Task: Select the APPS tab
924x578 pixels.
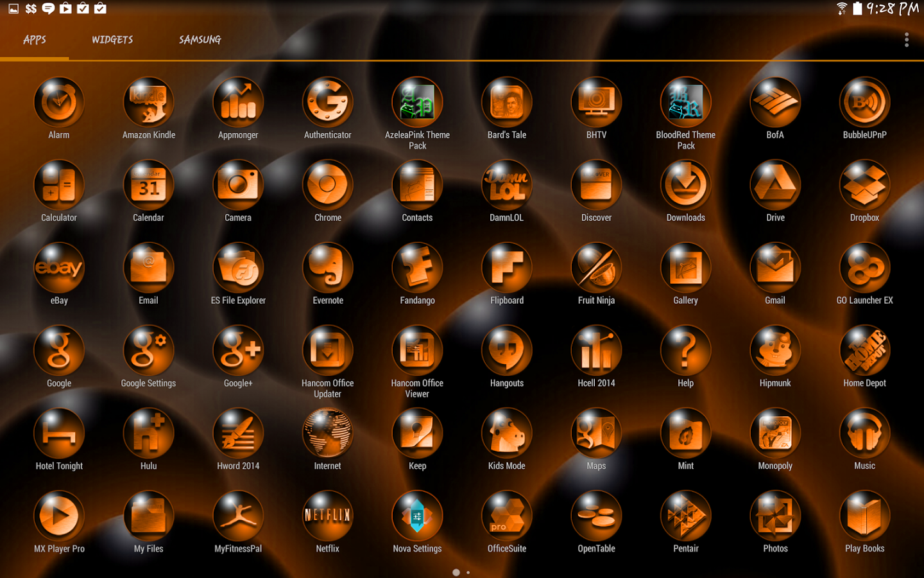Action: click(x=35, y=40)
